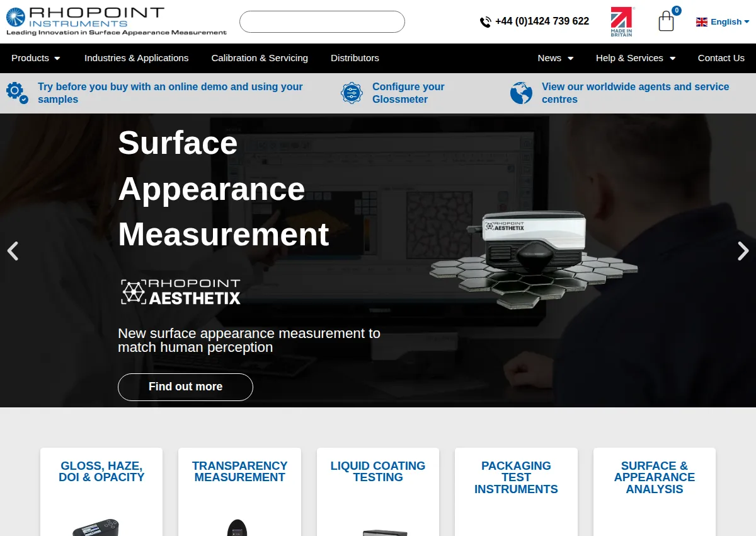Screen dimensions: 756x536
Task: Expand the Help & Services dropdown
Action: pos(636,58)
